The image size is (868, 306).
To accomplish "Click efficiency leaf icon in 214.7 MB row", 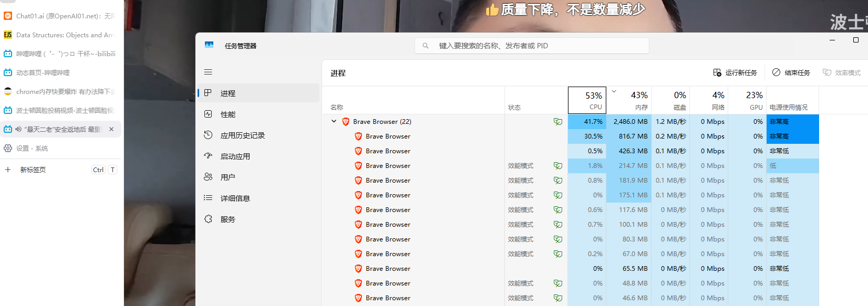I will (558, 166).
